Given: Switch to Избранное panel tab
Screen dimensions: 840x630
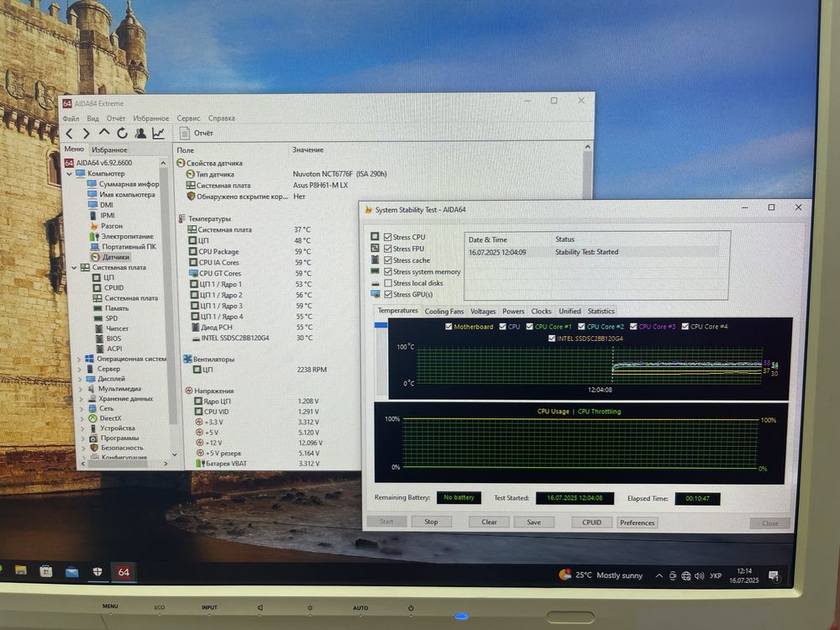Looking at the screenshot, I should click(x=109, y=150).
